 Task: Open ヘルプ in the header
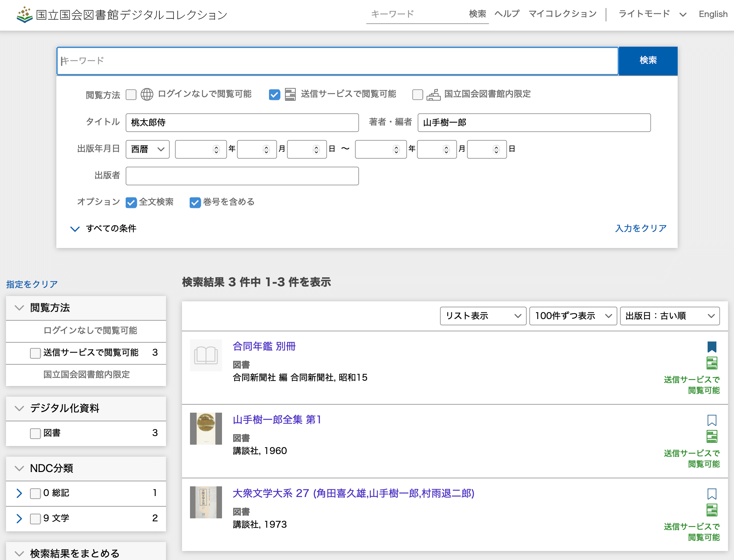click(507, 14)
